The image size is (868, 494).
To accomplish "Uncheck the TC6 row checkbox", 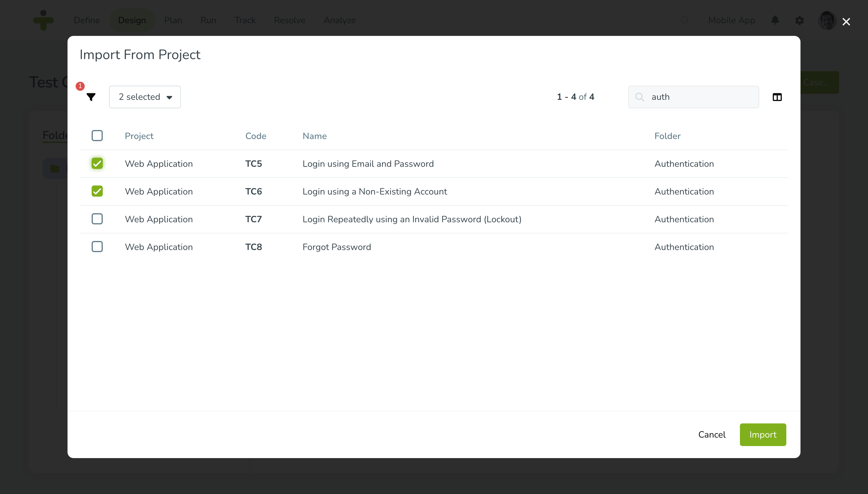I will pos(97,191).
